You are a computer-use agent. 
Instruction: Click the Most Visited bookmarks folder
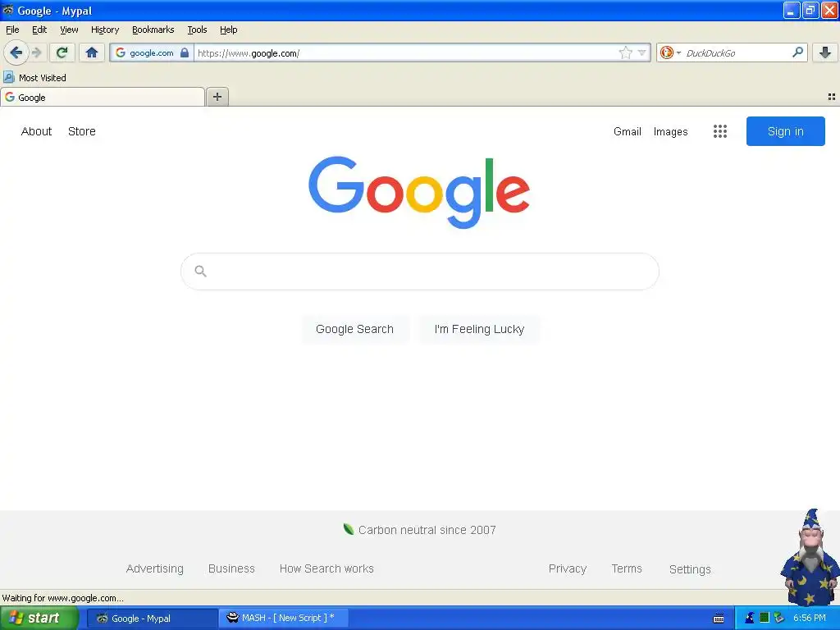point(34,78)
